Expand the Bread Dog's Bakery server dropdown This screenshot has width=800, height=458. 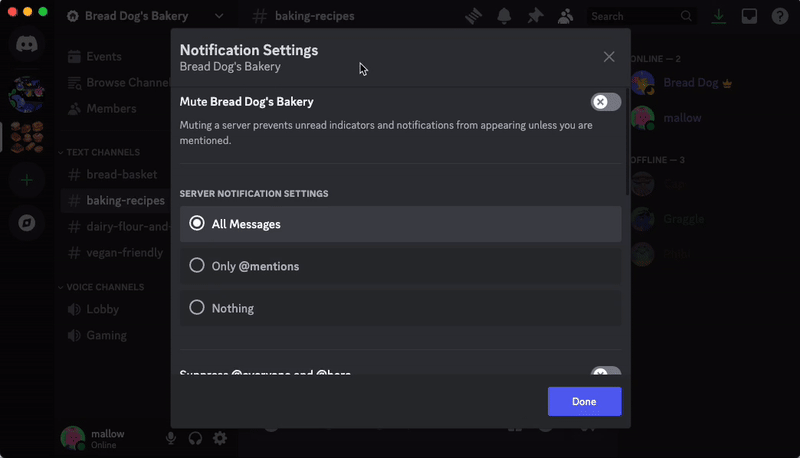[219, 16]
